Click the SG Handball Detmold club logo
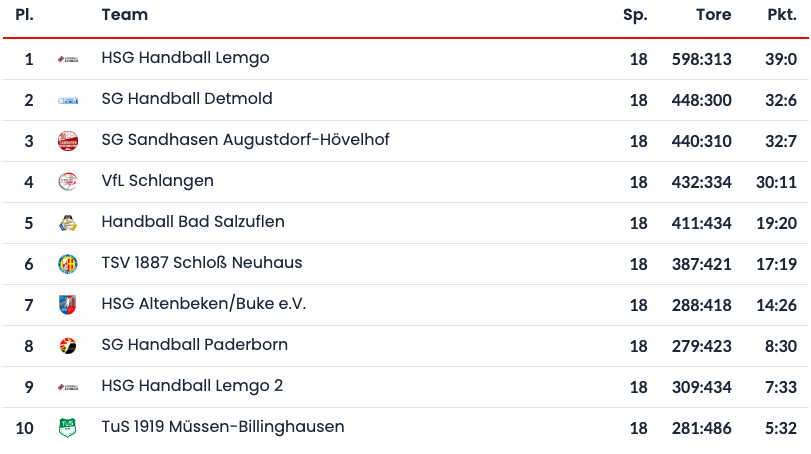The image size is (811, 454). (x=68, y=101)
